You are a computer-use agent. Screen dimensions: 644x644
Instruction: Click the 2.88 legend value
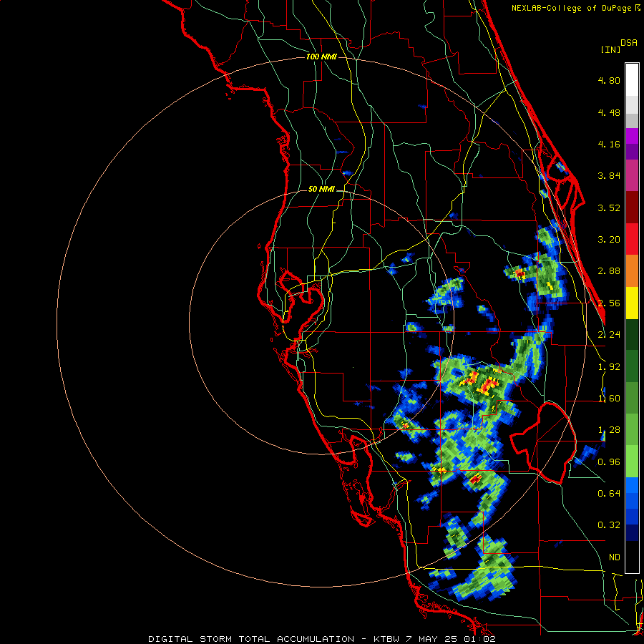(x=609, y=271)
